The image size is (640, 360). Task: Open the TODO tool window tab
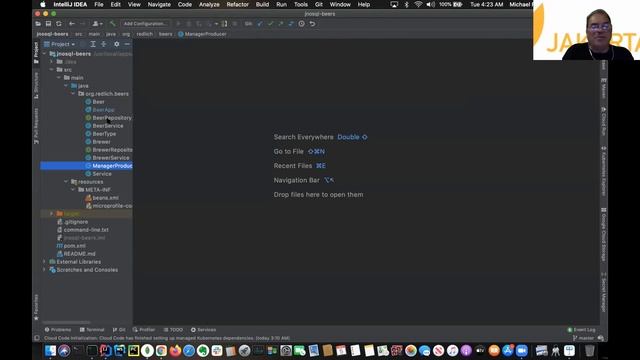pos(173,330)
